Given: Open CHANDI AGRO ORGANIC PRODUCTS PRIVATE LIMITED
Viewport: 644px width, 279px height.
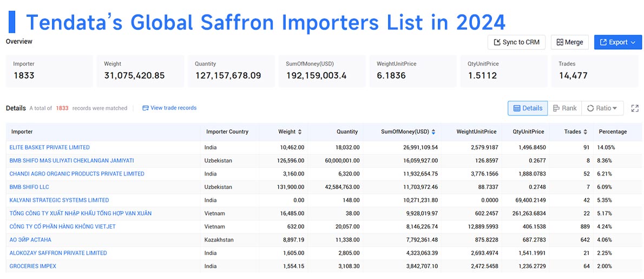Looking at the screenshot, I should click(x=77, y=174).
